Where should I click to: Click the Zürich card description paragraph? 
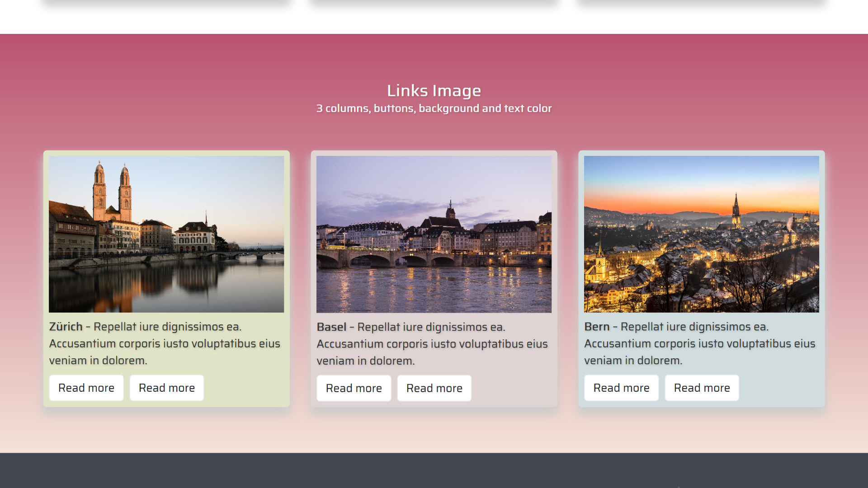(165, 344)
